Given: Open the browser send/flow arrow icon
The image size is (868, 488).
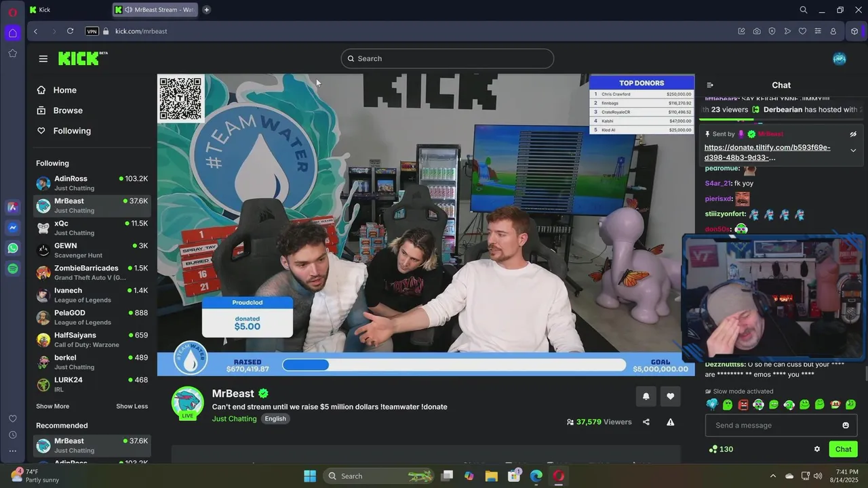Looking at the screenshot, I should tap(787, 31).
